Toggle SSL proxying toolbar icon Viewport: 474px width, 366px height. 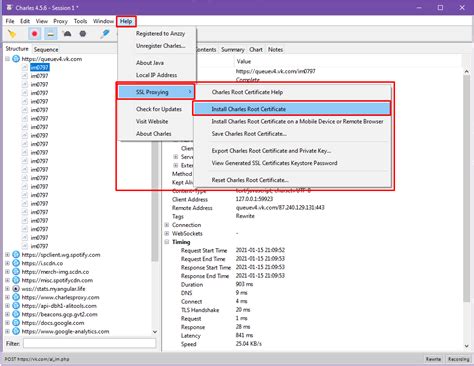click(51, 34)
